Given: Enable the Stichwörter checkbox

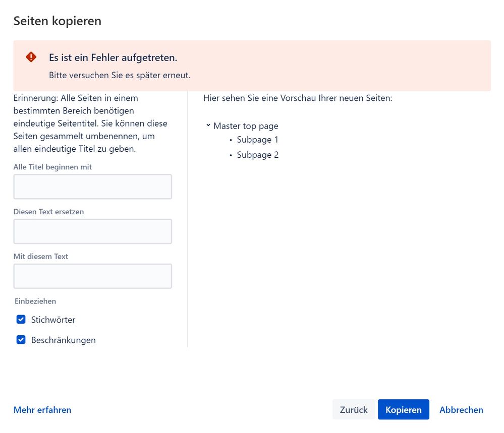Looking at the screenshot, I should (x=21, y=319).
